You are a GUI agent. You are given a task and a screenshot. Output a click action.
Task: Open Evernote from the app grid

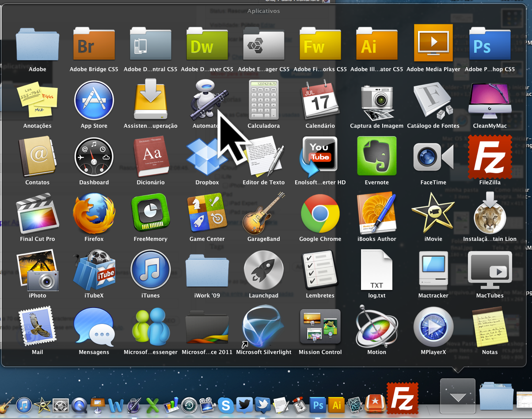click(376, 157)
